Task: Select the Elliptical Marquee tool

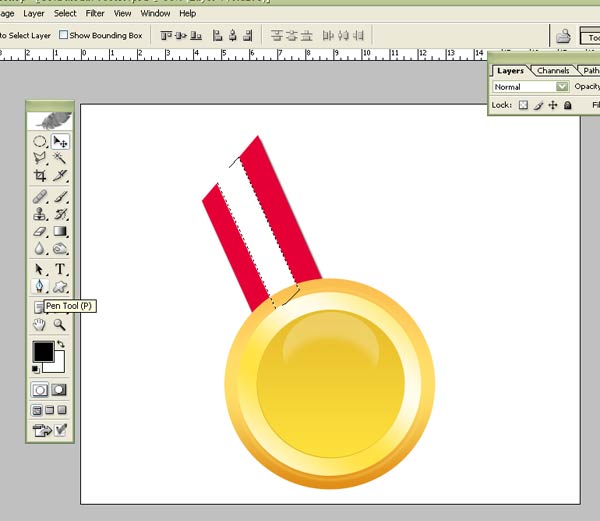Action: 39,142
